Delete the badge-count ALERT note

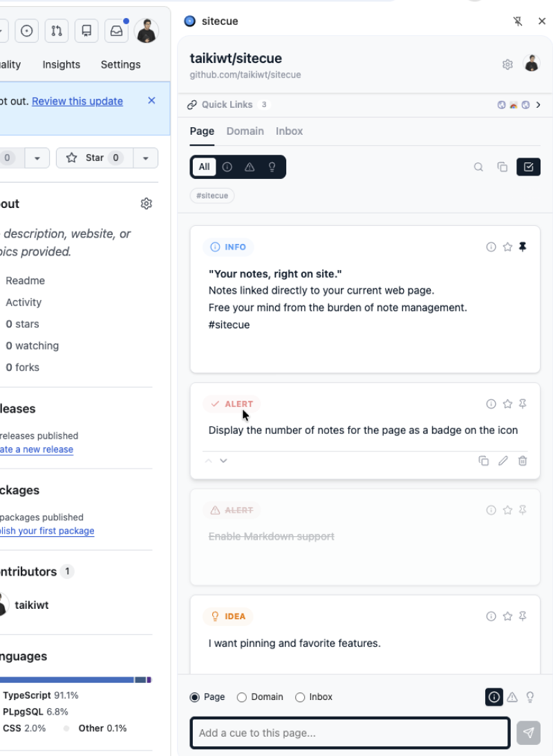click(523, 461)
